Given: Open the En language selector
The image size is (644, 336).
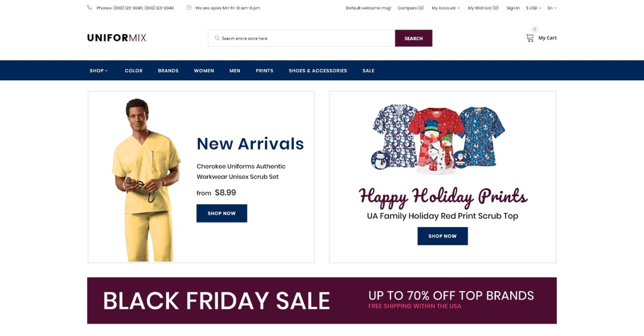Looking at the screenshot, I should click(552, 8).
